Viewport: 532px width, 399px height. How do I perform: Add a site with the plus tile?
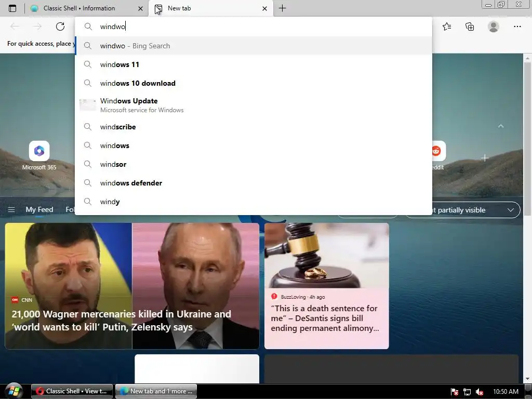pyautogui.click(x=485, y=158)
